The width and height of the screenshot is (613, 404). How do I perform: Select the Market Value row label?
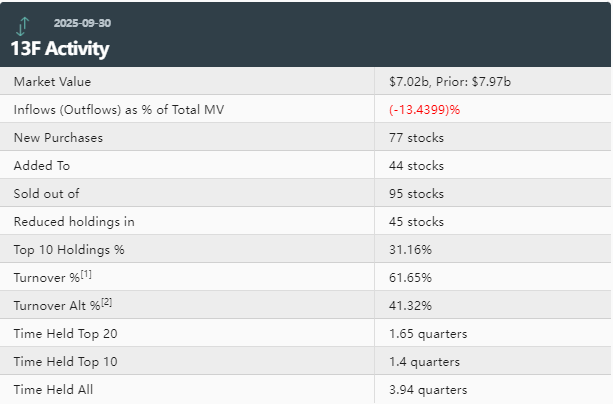[x=52, y=81]
